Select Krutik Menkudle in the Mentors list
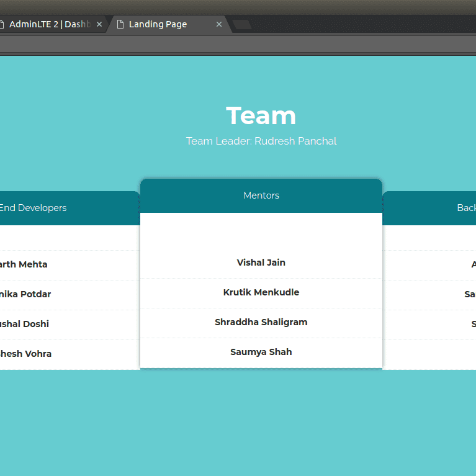Viewport: 476px width, 476px height. coord(261,292)
